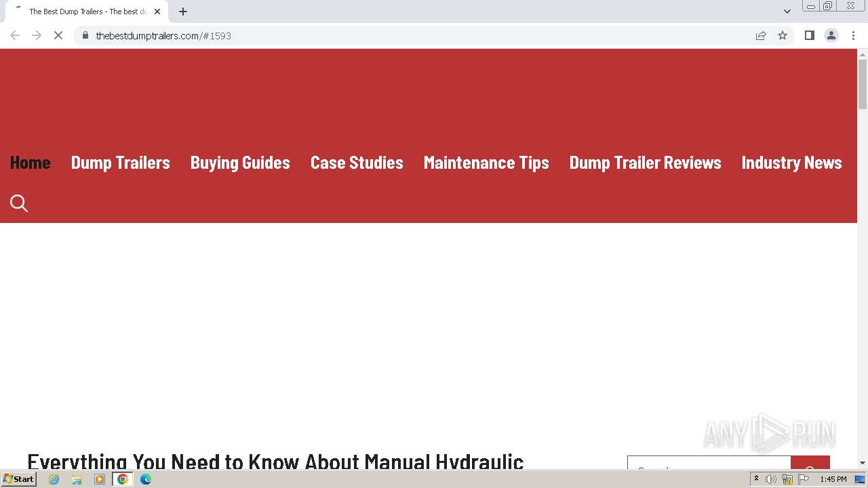
Task: Expand the tab search dropdown
Action: [x=787, y=12]
